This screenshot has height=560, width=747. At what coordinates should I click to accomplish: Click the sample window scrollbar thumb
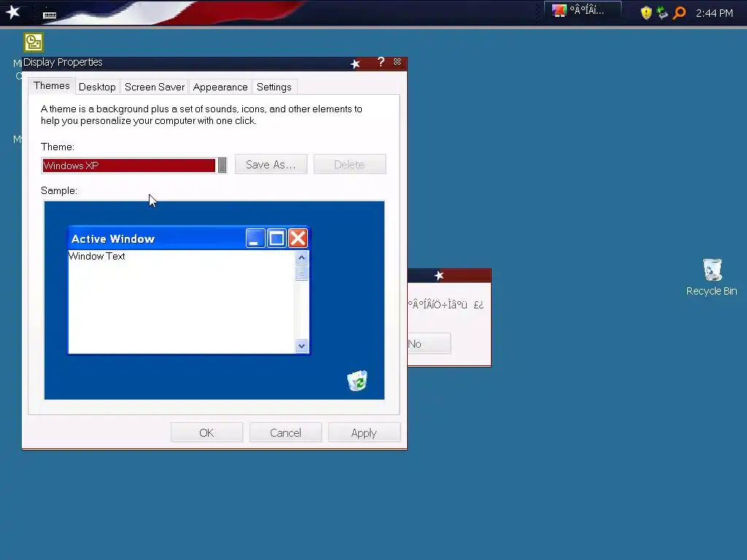click(x=301, y=273)
